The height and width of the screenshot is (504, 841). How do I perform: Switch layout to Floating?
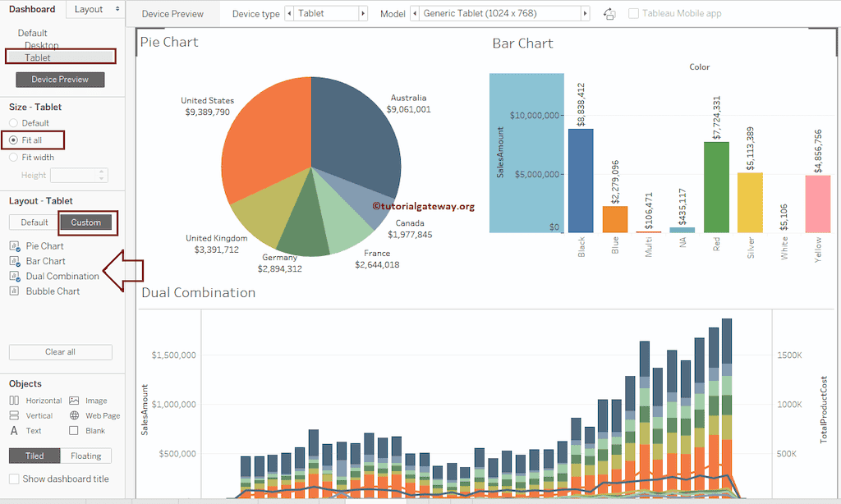point(85,455)
